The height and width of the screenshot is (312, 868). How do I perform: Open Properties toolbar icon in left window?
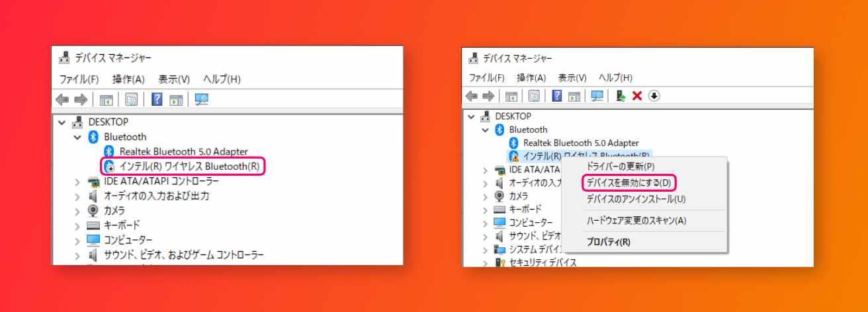click(132, 100)
